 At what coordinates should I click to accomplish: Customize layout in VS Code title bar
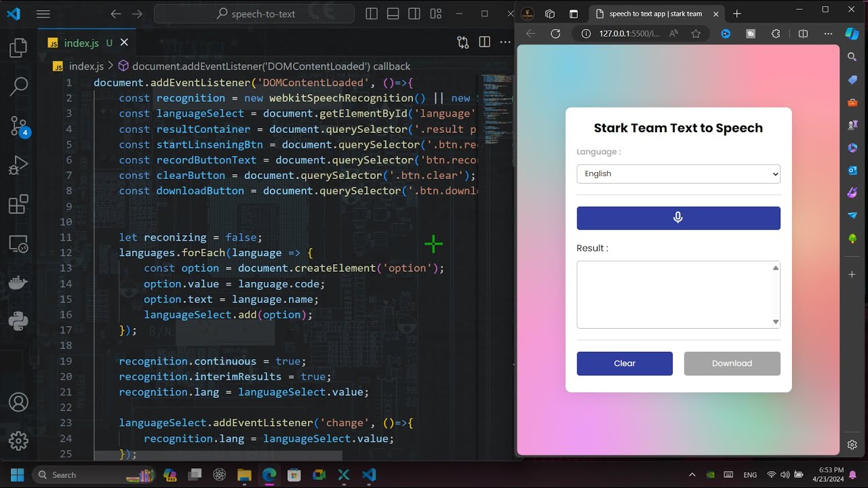point(436,14)
